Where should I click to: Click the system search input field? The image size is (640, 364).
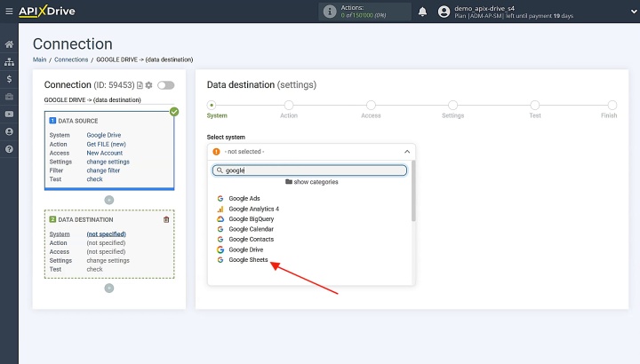point(309,170)
